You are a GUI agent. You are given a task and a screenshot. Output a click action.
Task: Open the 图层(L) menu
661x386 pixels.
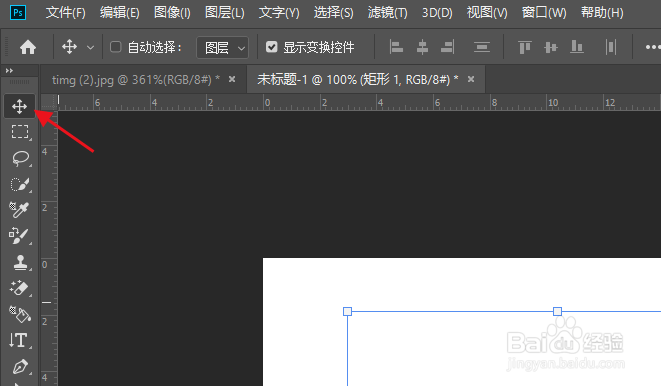click(x=225, y=13)
